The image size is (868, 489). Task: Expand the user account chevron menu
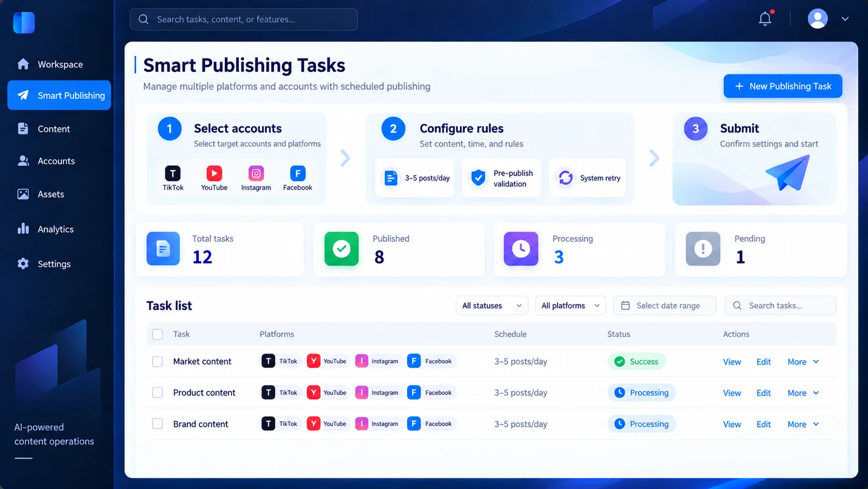coord(845,19)
